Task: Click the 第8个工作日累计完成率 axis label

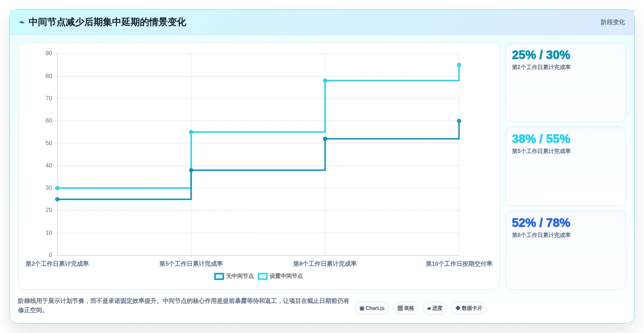Action: [325, 264]
